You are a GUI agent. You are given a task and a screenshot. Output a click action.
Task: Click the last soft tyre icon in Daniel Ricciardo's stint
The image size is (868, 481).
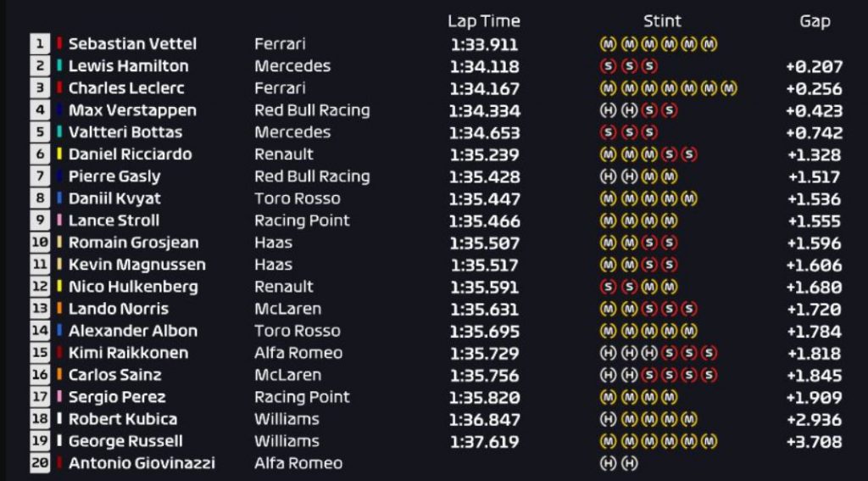tap(689, 154)
